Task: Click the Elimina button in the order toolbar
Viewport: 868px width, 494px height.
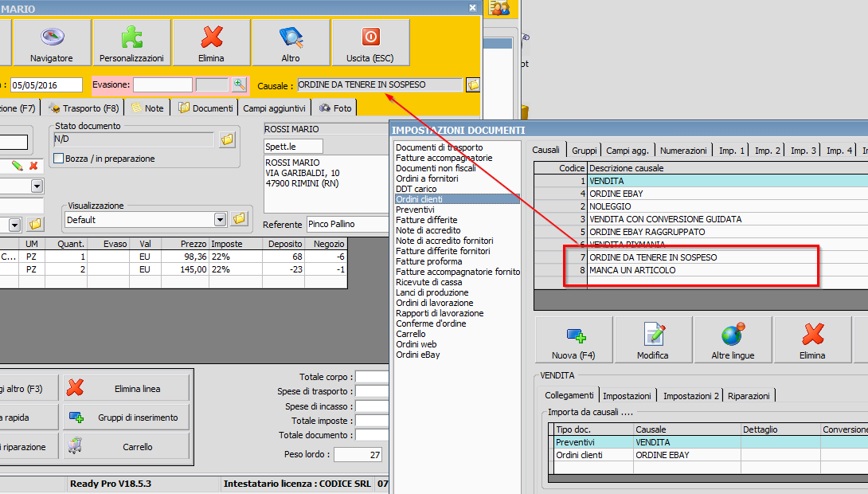Action: click(x=212, y=43)
